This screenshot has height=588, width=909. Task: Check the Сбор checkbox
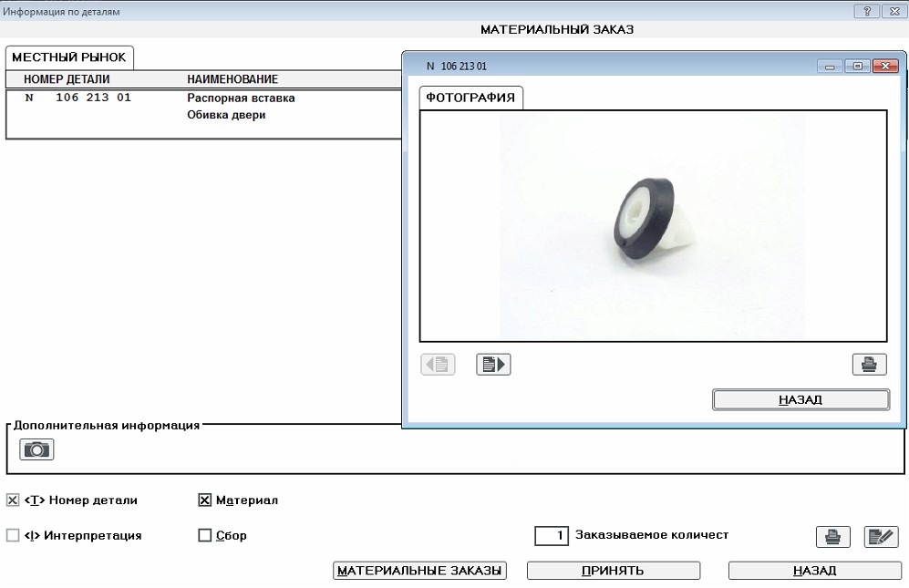(204, 536)
